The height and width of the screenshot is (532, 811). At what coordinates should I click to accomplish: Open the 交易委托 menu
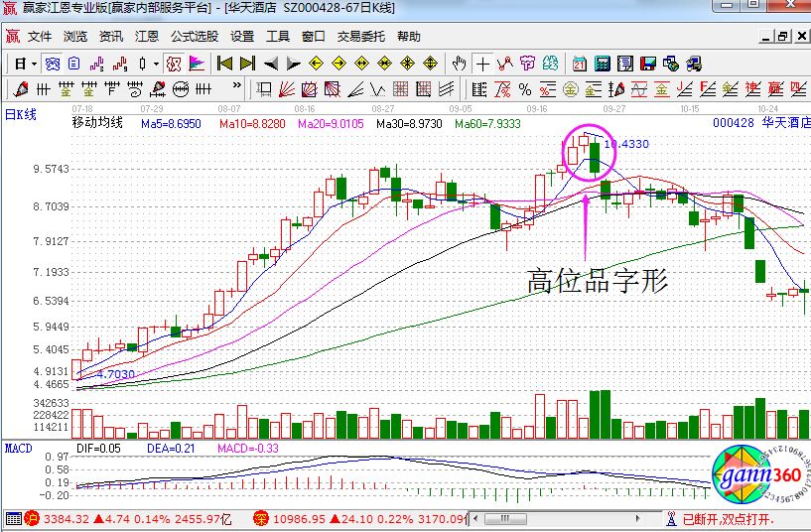[x=361, y=37]
